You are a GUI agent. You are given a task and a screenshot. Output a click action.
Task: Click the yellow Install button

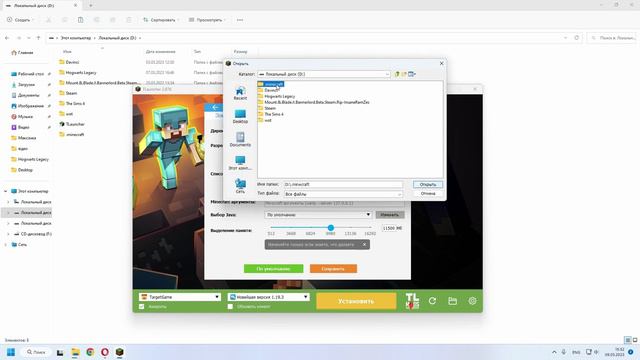click(356, 301)
